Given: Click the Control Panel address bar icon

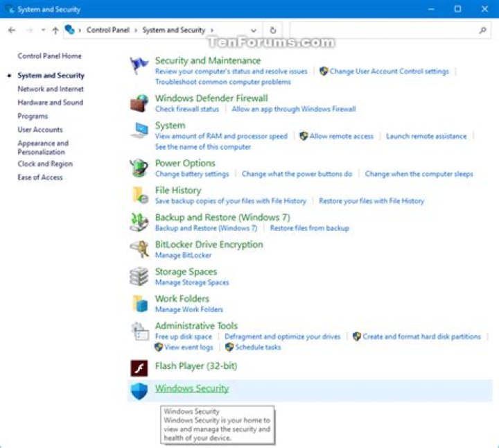Looking at the screenshot, I should (x=70, y=30).
